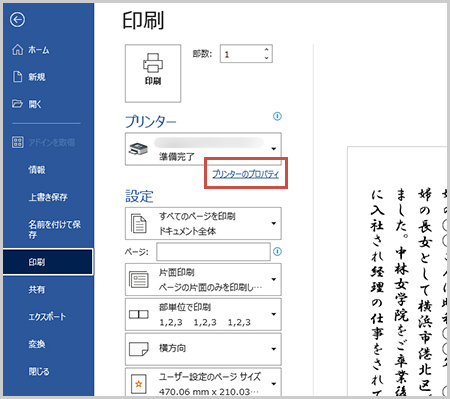Click the home icon in sidebar
450x399 pixels.
tap(18, 50)
